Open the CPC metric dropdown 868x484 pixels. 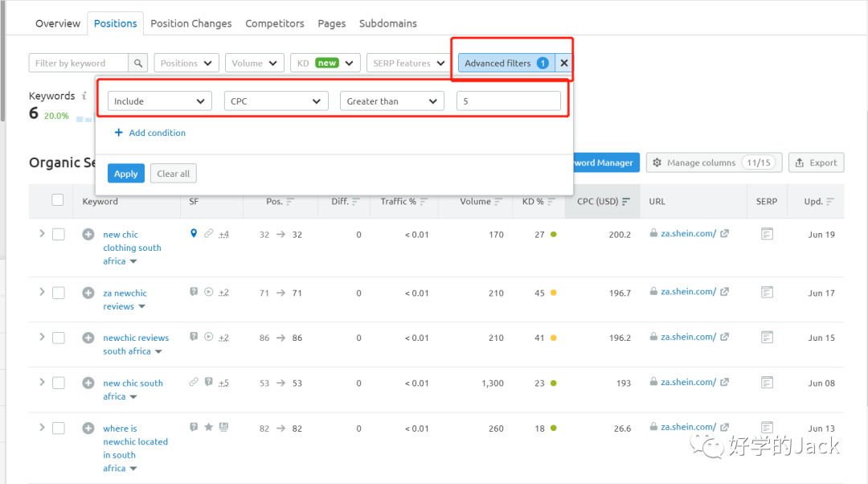(x=276, y=101)
